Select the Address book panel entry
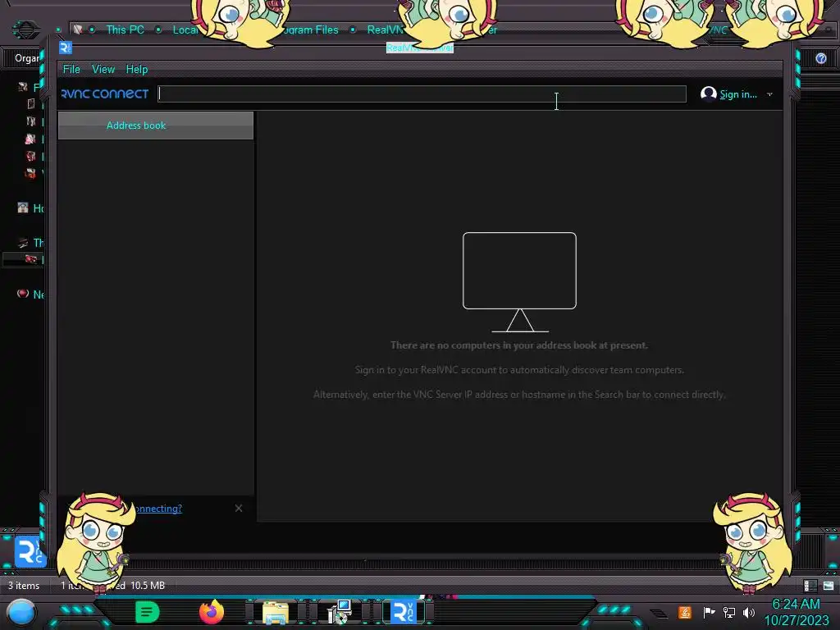Viewport: 840px width, 630px height. pos(155,126)
